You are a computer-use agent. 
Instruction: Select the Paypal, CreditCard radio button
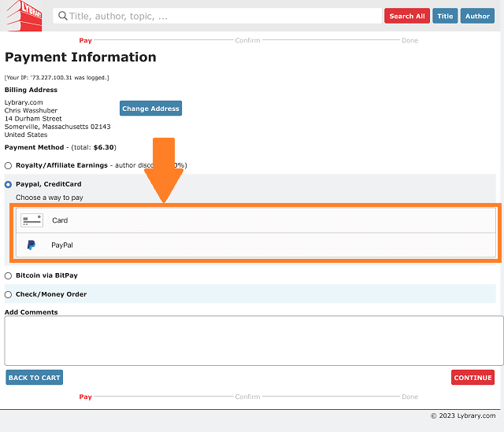9,184
